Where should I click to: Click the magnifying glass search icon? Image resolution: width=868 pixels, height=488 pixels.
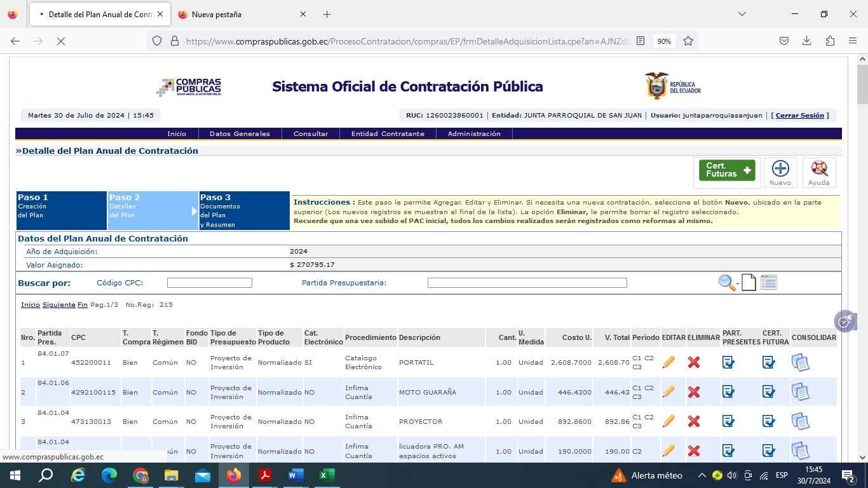(726, 283)
